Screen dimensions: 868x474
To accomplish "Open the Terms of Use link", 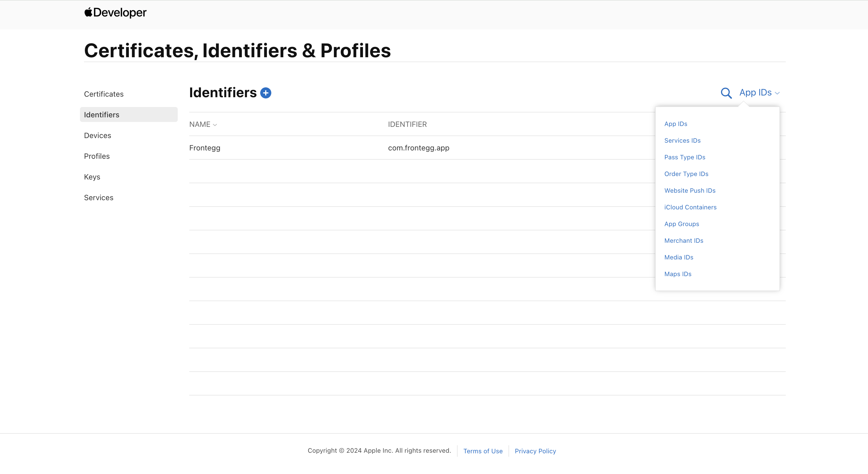I will pyautogui.click(x=483, y=451).
